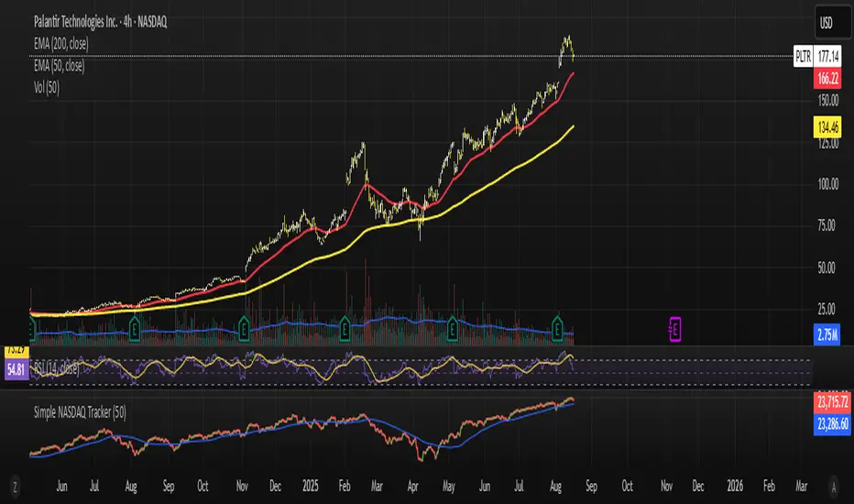Click the EMA (200, close) indicator legend

pos(61,44)
